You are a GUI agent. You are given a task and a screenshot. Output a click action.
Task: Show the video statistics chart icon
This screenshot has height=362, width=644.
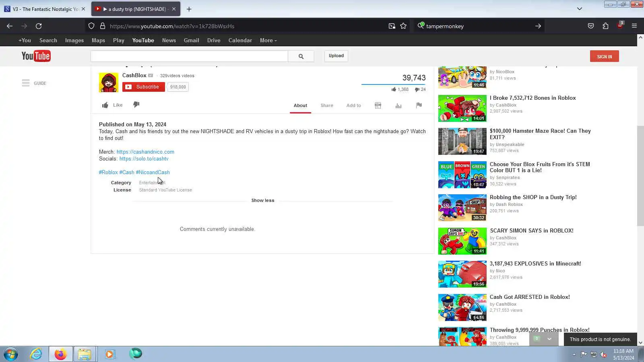tap(398, 105)
